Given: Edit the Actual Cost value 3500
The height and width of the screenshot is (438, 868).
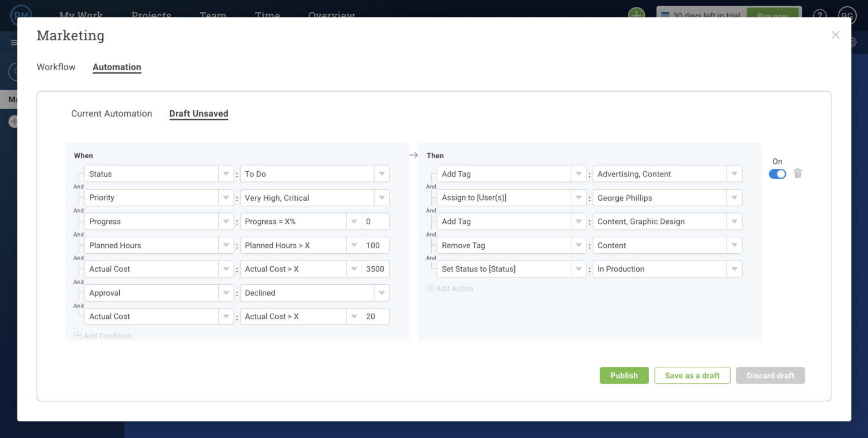Looking at the screenshot, I should tap(375, 268).
